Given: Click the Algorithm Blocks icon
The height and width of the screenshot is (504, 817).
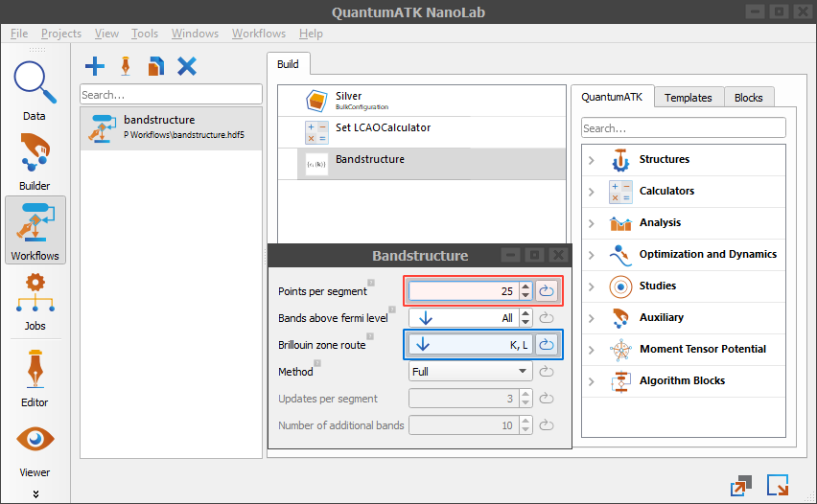Looking at the screenshot, I should (x=620, y=381).
